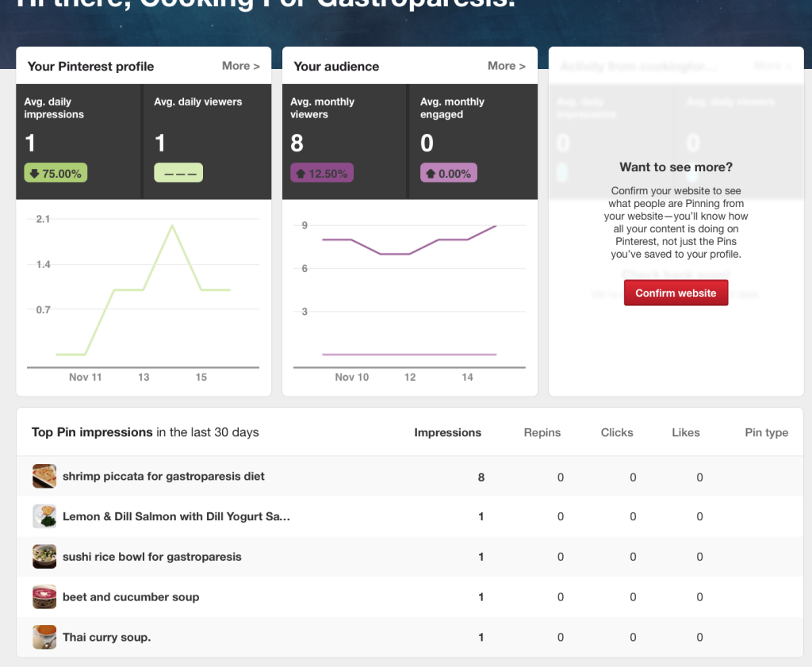
Task: Open 'Thai curry soup.' pin title
Action: point(107,637)
